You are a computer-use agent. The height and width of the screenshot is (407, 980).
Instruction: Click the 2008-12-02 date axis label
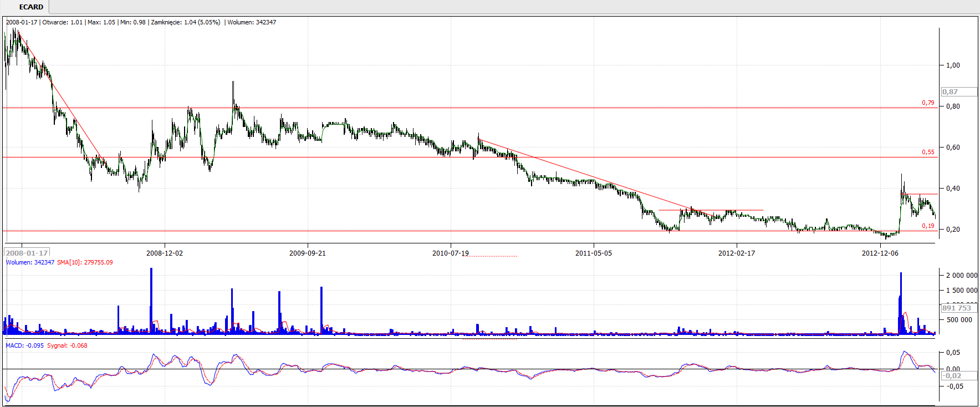[x=164, y=253]
